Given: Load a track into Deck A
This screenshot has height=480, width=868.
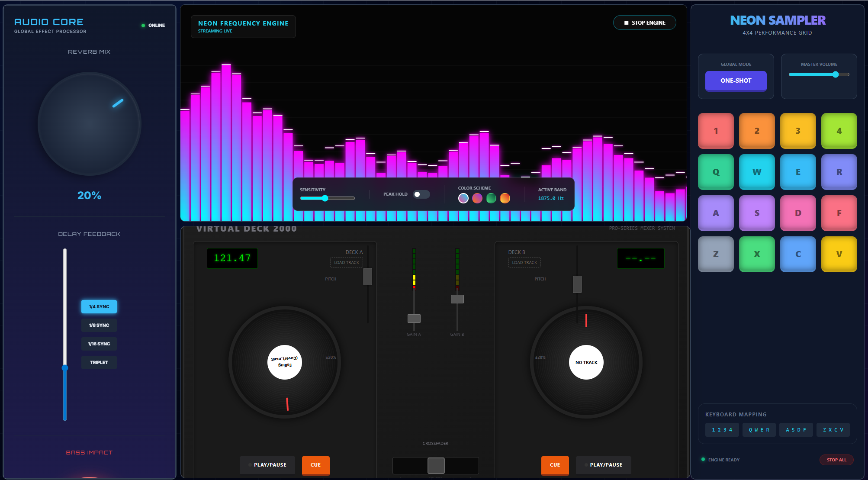Looking at the screenshot, I should coord(346,262).
